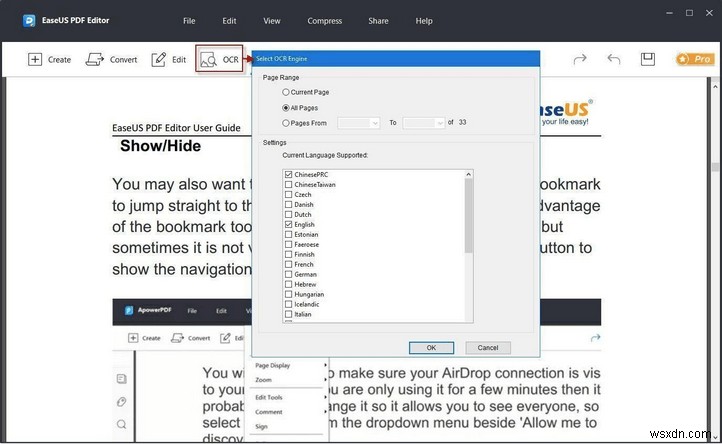Check the Icelandic language checkbox
Screen dimensions: 723x444
[x=289, y=304]
